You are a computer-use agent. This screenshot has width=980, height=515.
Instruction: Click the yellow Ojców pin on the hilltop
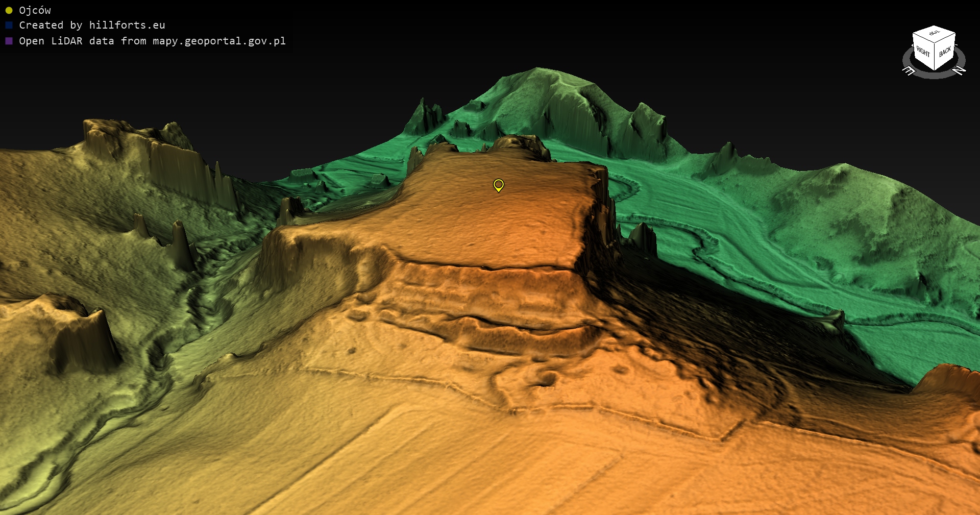coord(499,185)
